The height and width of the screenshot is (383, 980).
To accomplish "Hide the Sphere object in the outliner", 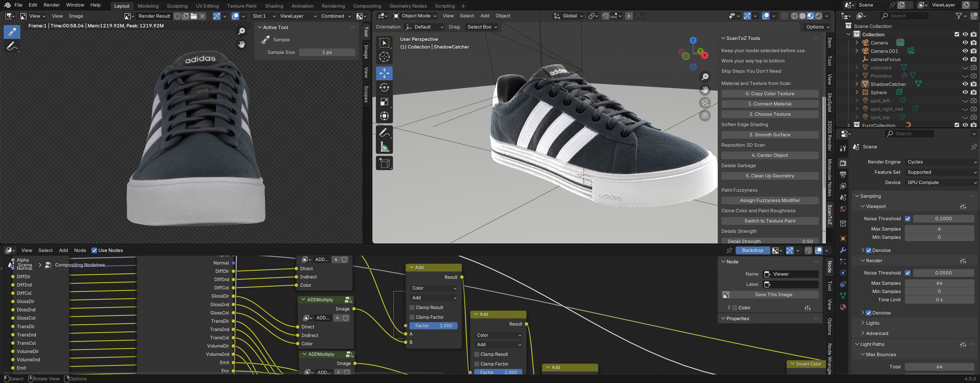I will point(965,92).
